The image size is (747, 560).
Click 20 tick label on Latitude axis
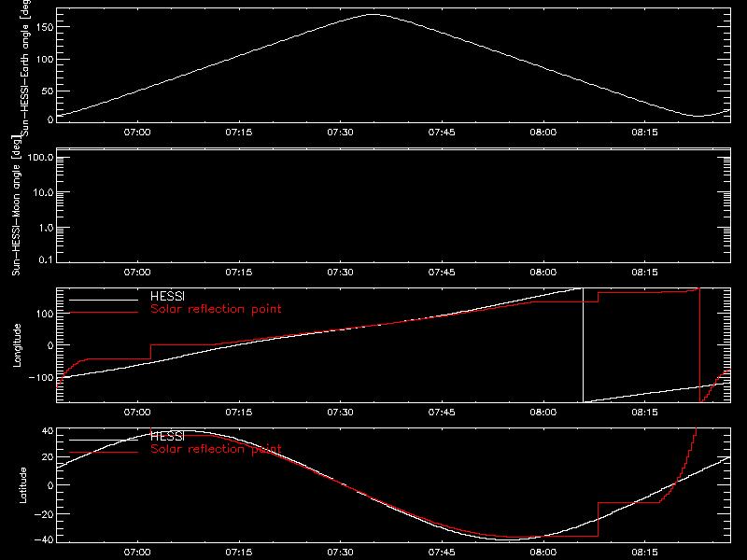point(48,457)
